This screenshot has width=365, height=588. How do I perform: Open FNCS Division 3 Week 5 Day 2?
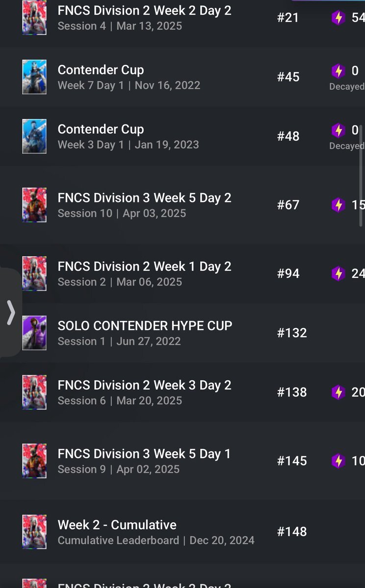[x=182, y=205]
